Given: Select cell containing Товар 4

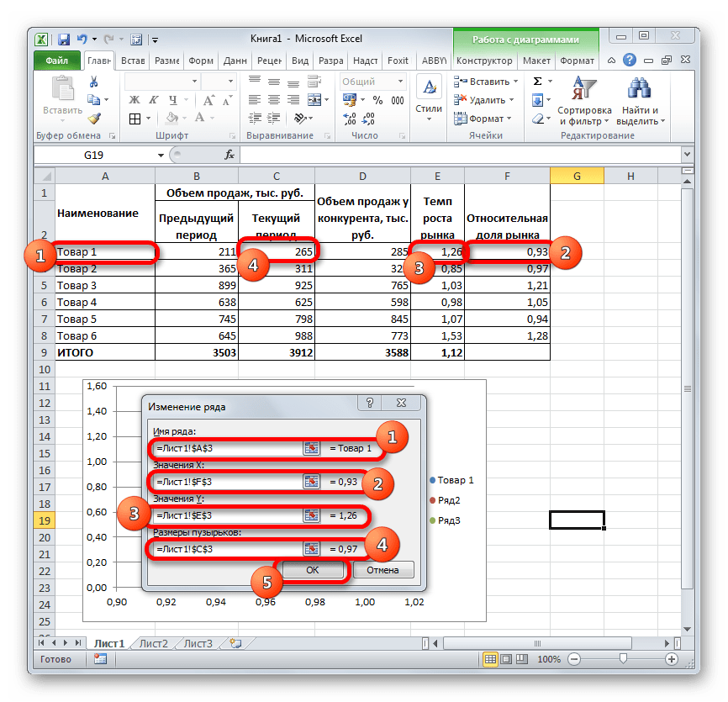Looking at the screenshot, I should pos(105,303).
